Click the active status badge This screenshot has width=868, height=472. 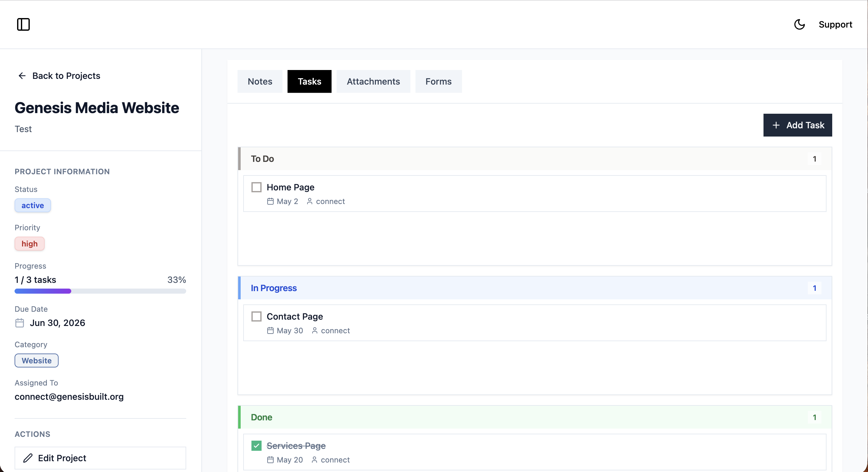point(33,205)
